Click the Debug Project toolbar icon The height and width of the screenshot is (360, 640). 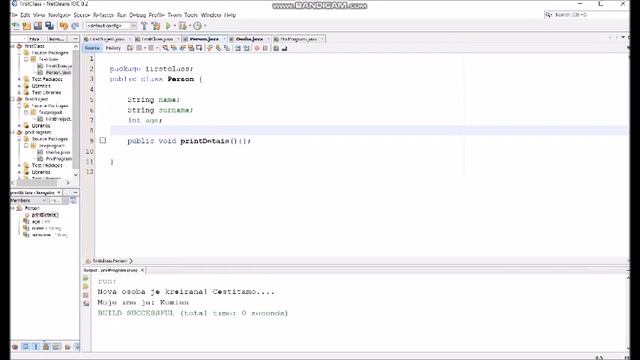tap(182, 26)
